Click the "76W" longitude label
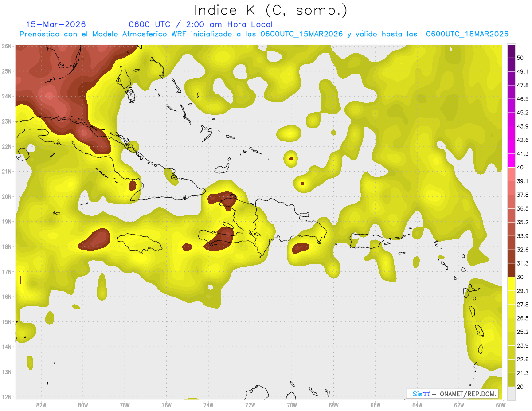 click(166, 405)
